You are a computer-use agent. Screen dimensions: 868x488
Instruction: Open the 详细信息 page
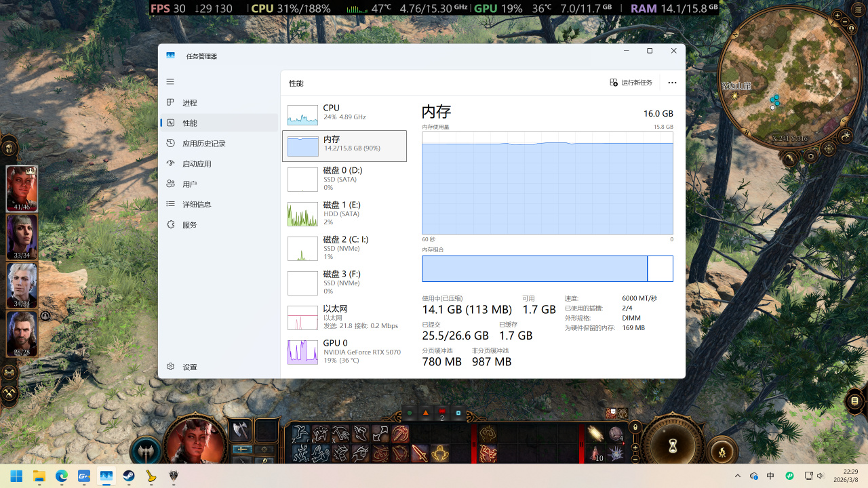point(219,204)
